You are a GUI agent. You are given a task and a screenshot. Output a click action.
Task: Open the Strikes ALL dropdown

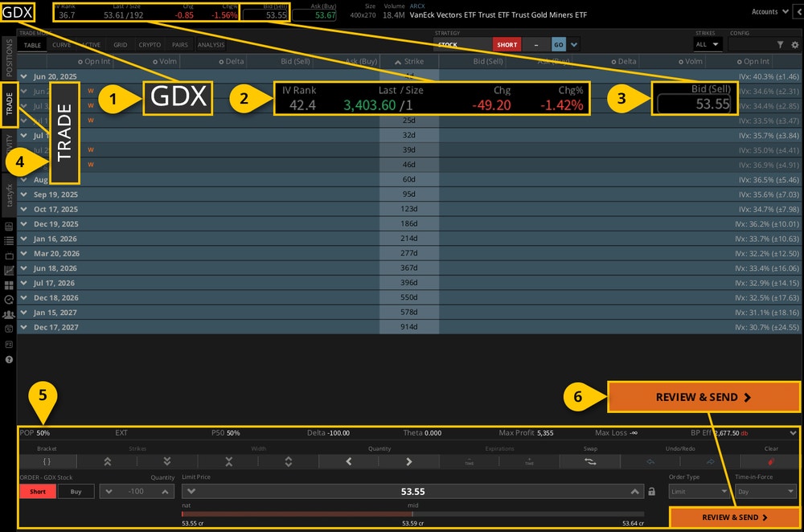tap(707, 44)
